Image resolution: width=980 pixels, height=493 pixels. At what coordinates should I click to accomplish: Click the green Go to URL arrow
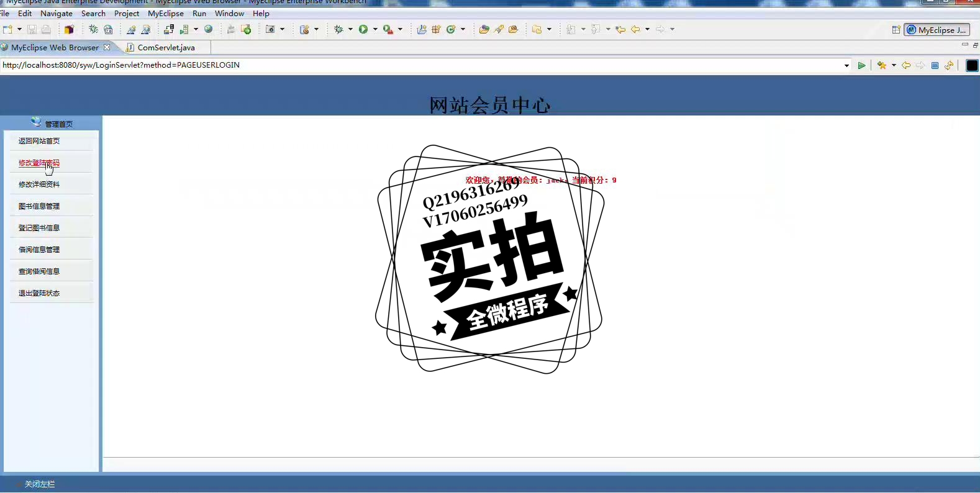[861, 65]
